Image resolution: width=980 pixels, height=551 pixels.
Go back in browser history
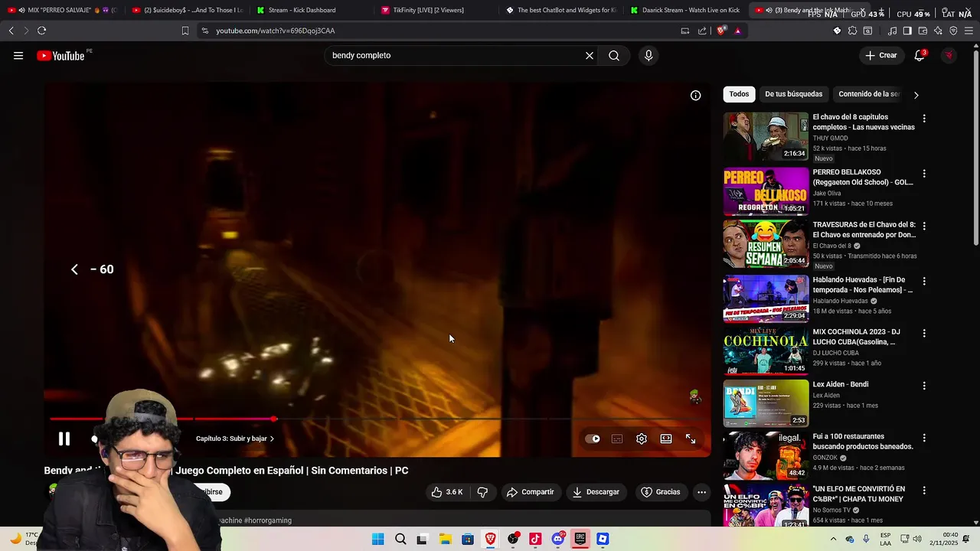[x=11, y=31]
